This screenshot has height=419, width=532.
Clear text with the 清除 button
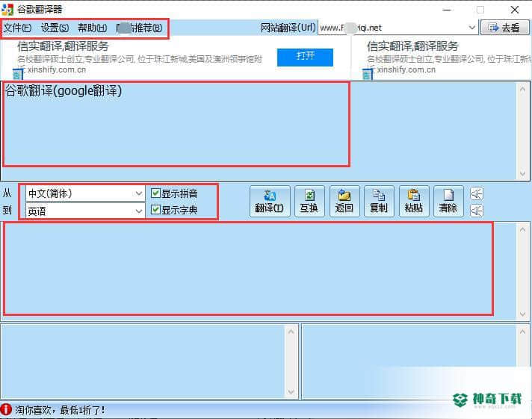(448, 201)
